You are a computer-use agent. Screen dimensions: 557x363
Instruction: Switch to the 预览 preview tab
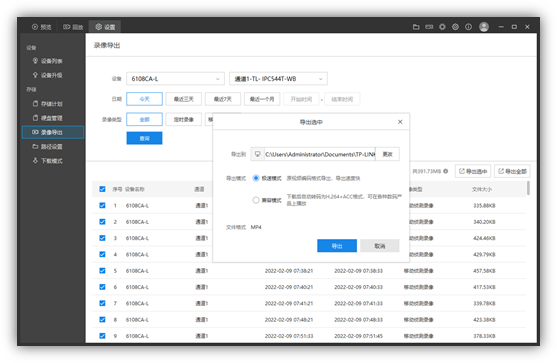click(42, 27)
